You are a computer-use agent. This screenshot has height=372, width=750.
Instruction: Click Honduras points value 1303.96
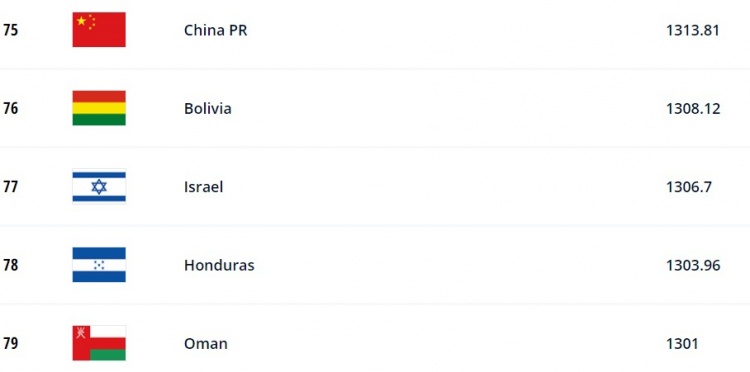click(x=693, y=265)
